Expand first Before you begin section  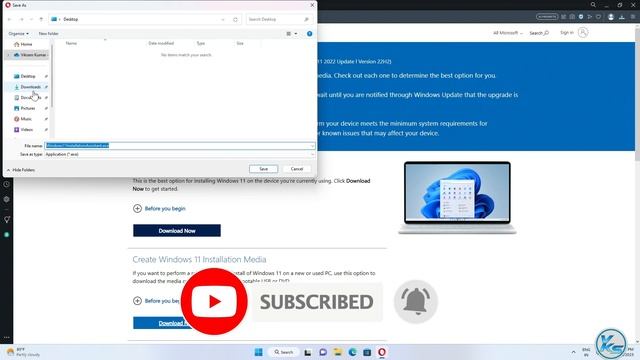coord(159,209)
